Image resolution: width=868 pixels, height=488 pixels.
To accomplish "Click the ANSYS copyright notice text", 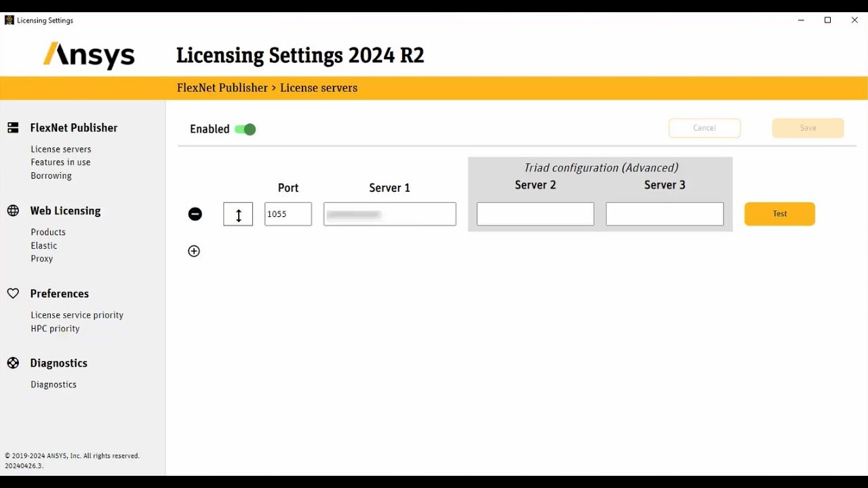I will (73, 456).
